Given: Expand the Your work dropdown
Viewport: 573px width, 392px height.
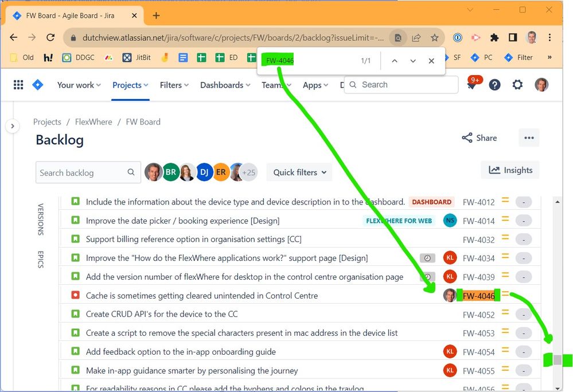Looking at the screenshot, I should click(79, 85).
